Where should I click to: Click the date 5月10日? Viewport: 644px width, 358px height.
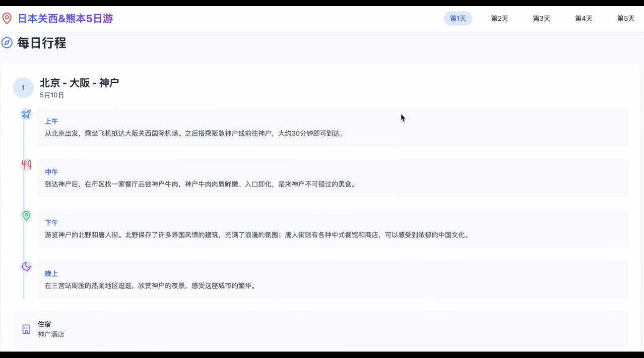52,95
